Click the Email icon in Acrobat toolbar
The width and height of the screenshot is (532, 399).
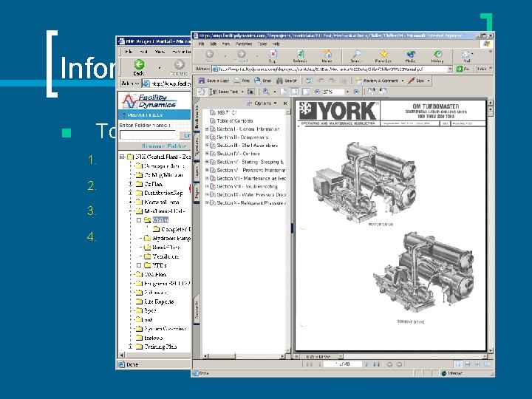click(262, 81)
